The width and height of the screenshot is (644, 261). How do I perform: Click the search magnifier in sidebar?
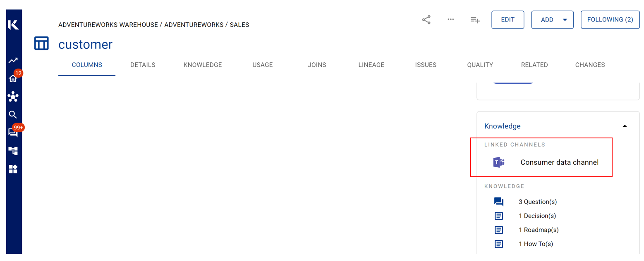coord(13,115)
